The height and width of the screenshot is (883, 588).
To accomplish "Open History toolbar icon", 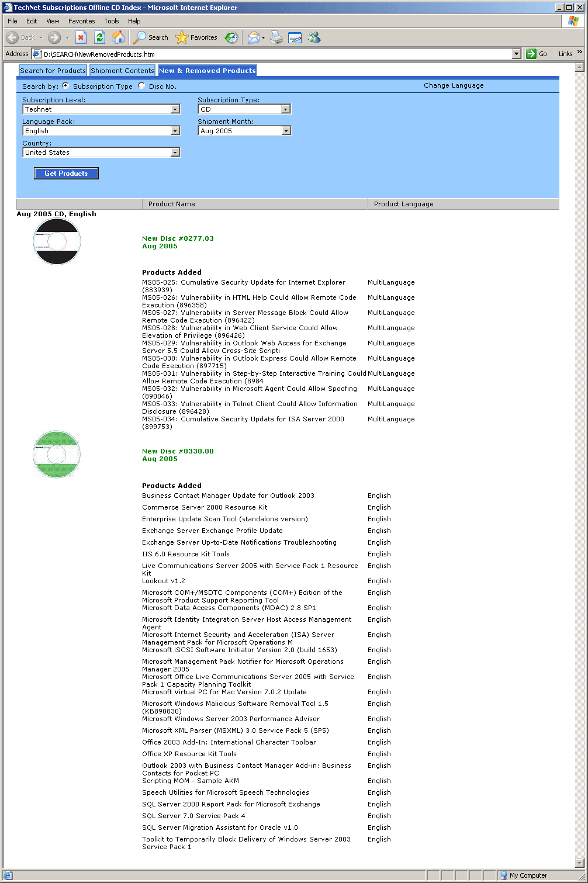I will [x=231, y=37].
